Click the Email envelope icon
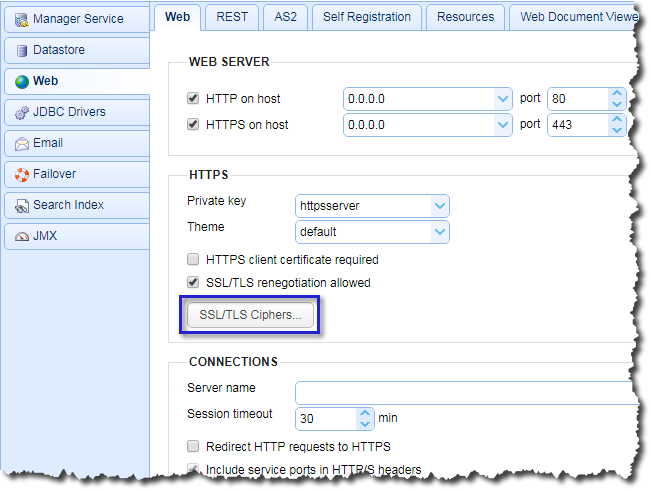The image size is (650, 490). point(22,144)
